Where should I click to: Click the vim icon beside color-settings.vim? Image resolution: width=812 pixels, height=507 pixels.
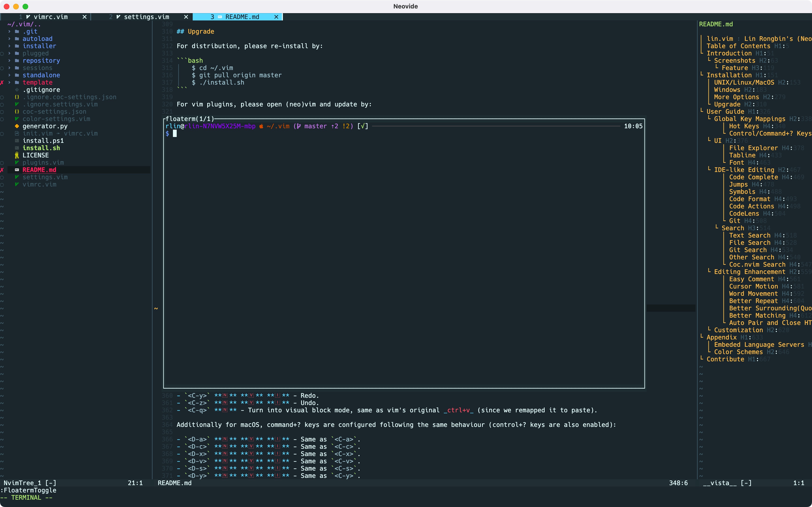click(x=17, y=119)
